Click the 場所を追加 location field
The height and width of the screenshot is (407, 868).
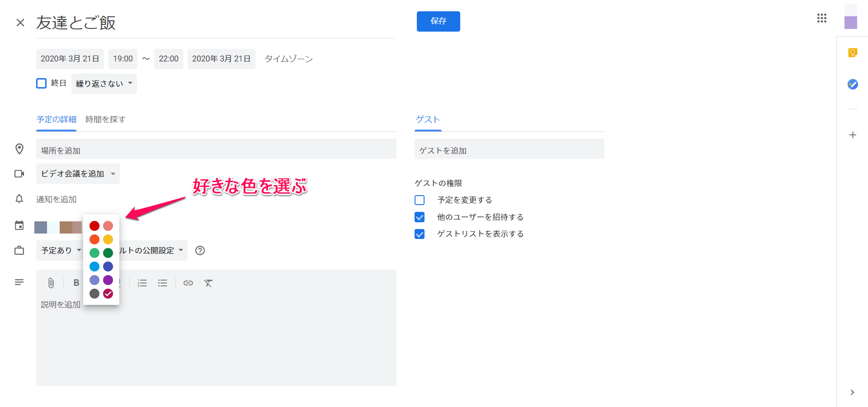(216, 149)
